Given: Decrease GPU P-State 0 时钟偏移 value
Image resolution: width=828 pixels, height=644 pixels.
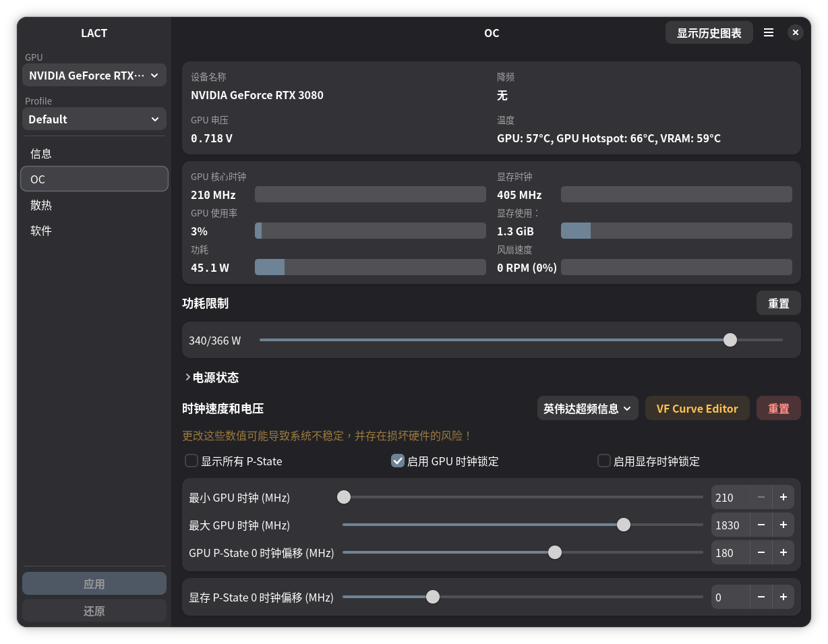Looking at the screenshot, I should [x=761, y=552].
